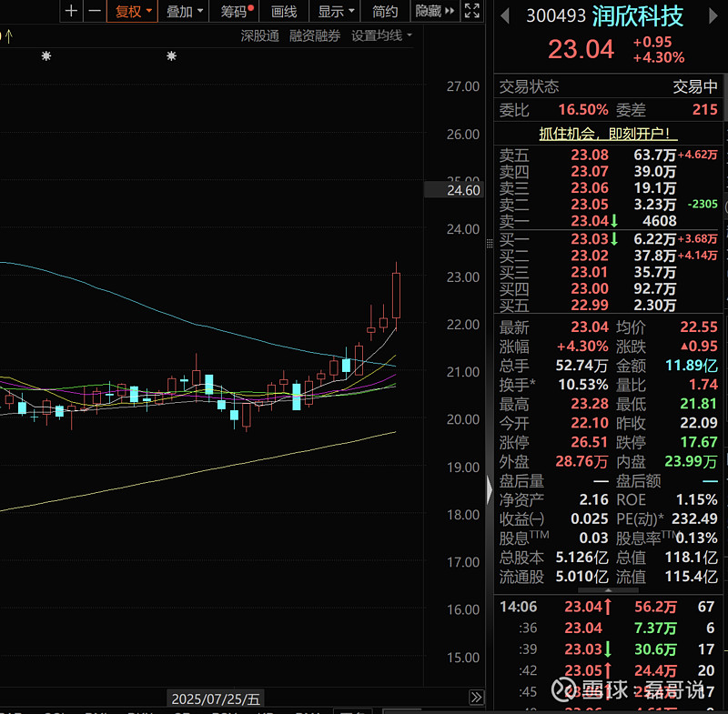
Task: Click the 交易状态 status 交易中
Action: (x=695, y=86)
